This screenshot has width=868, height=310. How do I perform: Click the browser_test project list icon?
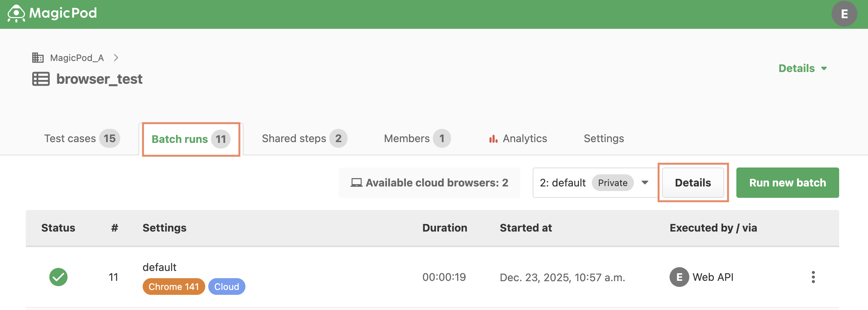tap(41, 79)
